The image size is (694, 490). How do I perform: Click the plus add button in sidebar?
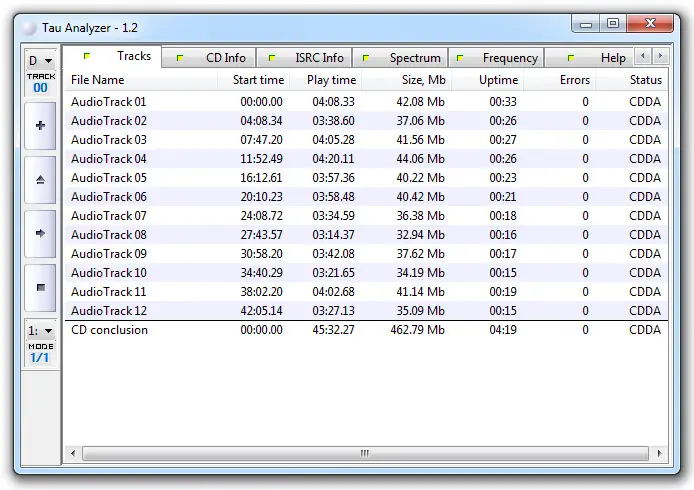point(40,126)
